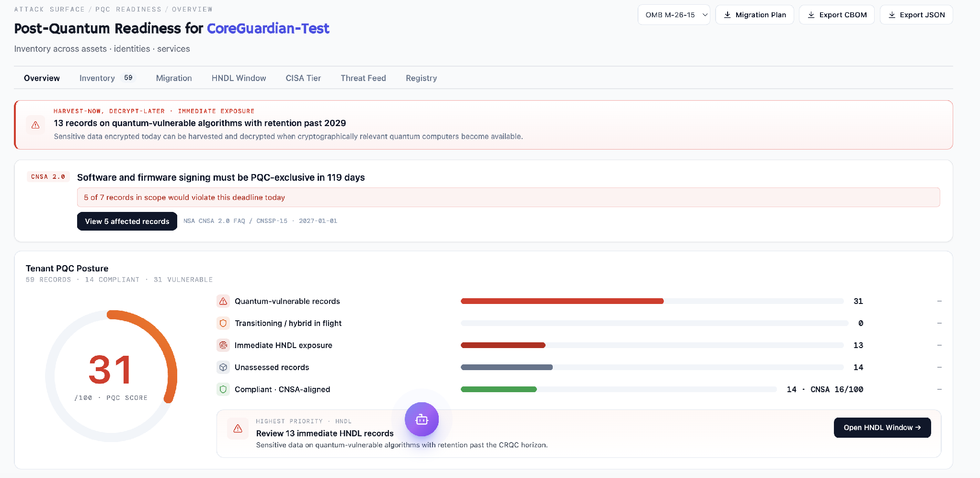Click the Transitioning hybrid shield icon
The height and width of the screenshot is (478, 980).
click(223, 323)
